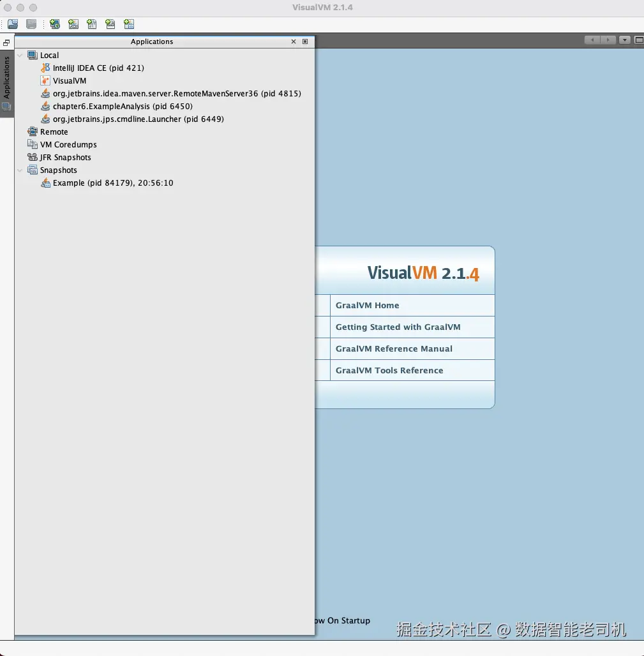Image resolution: width=644 pixels, height=656 pixels.
Task: Click the Add JMX Connection toolbar icon
Action: [x=73, y=24]
